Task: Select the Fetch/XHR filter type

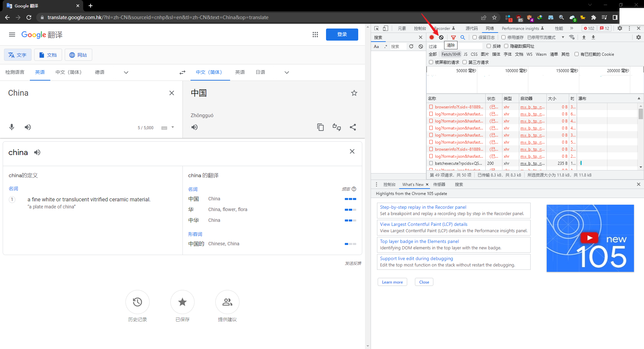Action: point(451,54)
